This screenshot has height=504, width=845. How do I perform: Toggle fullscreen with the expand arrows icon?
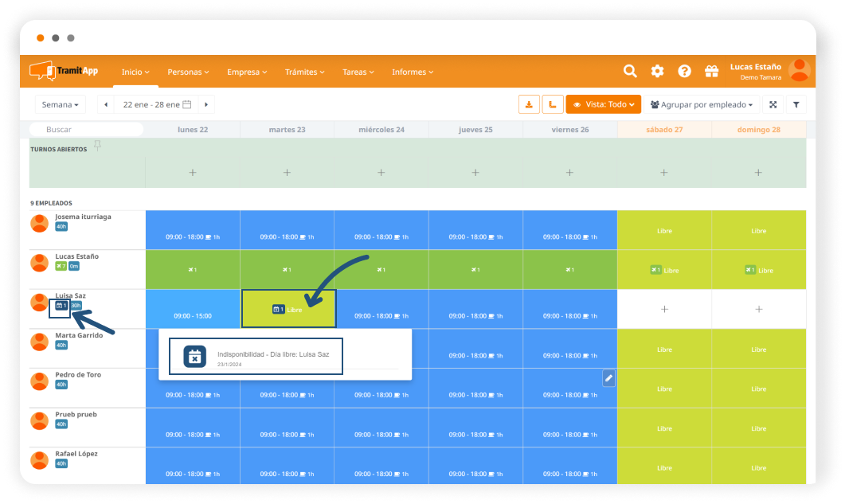(773, 104)
